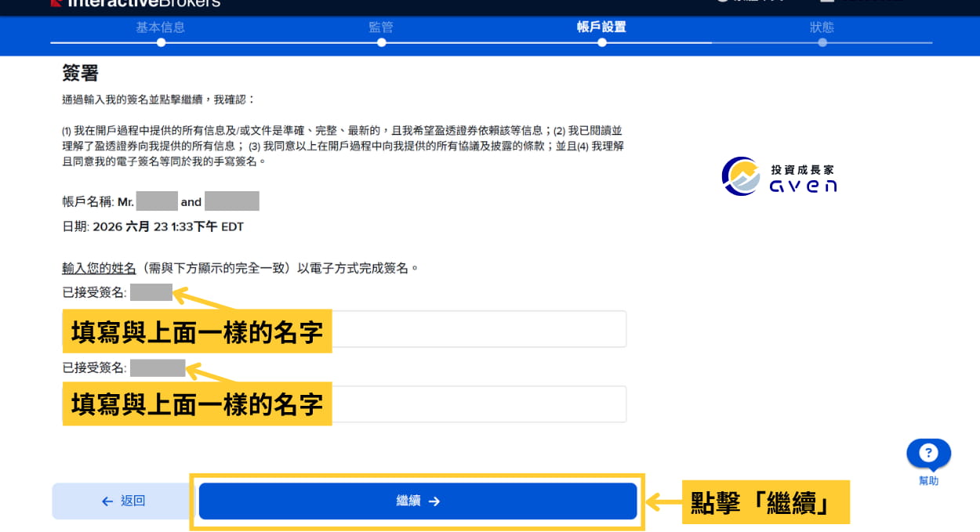Screen dimensions: 980x532
Task: Focus the second signature name input field
Action: (x=344, y=404)
